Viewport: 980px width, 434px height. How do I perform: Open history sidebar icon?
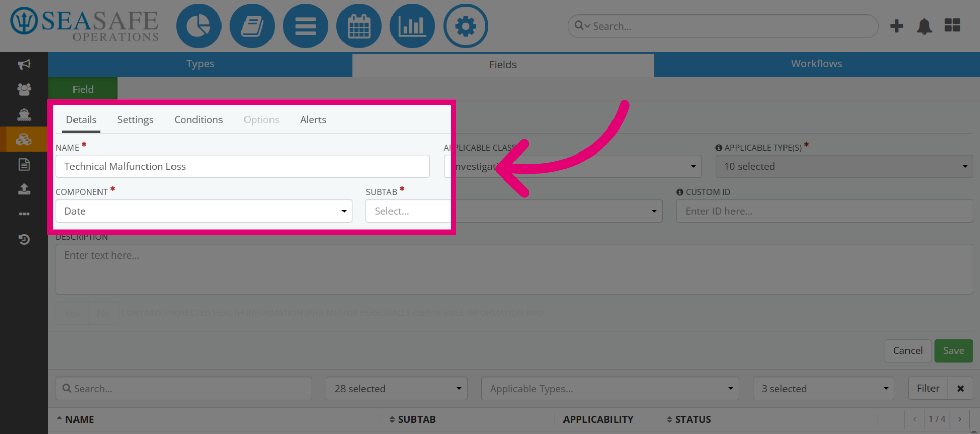(24, 239)
